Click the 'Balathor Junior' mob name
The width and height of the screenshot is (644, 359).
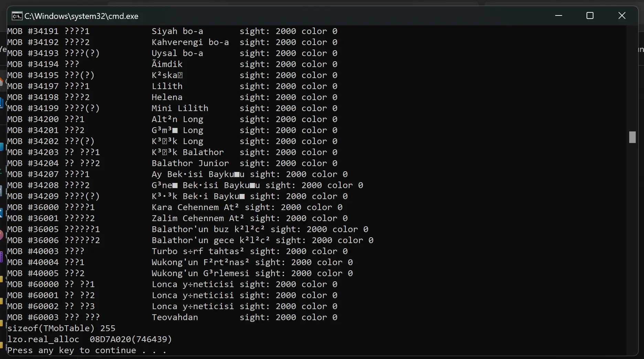pyautogui.click(x=190, y=163)
